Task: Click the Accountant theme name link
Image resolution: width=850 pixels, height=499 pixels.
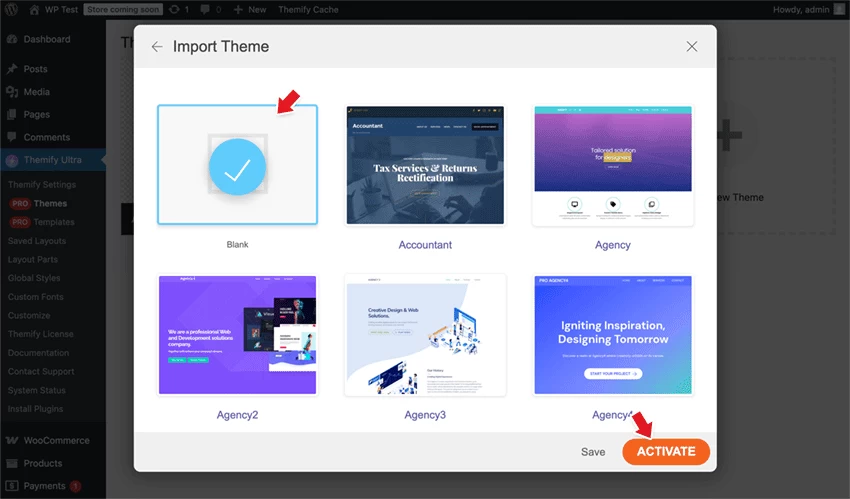Action: (x=425, y=245)
